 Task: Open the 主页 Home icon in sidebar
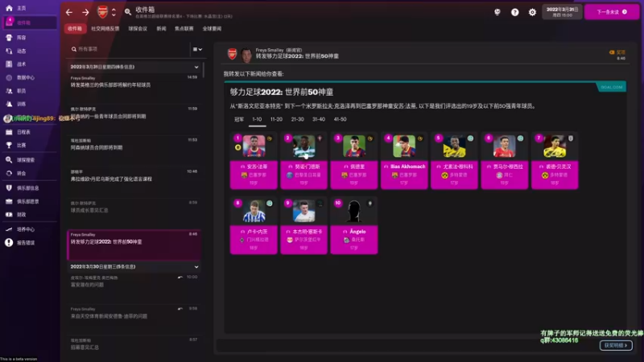pos(9,8)
